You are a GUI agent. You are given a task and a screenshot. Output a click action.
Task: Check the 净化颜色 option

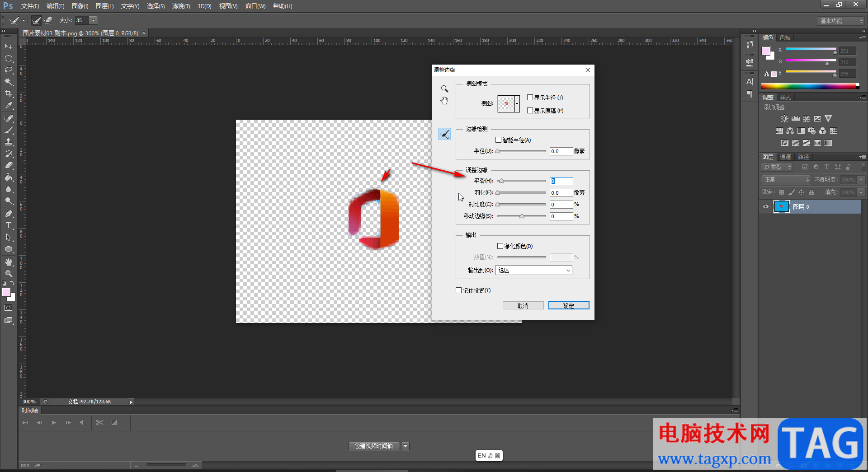click(x=500, y=246)
